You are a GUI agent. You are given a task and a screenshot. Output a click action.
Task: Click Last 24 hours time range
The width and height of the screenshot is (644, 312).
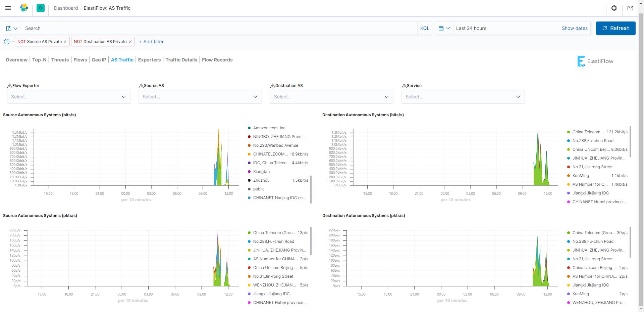[x=471, y=28]
